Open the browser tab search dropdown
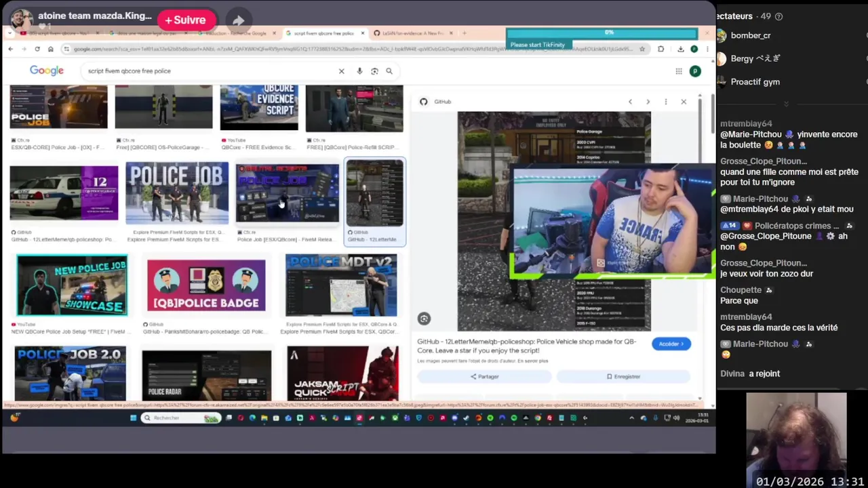Viewport: 868px width, 488px height. pos(11,33)
